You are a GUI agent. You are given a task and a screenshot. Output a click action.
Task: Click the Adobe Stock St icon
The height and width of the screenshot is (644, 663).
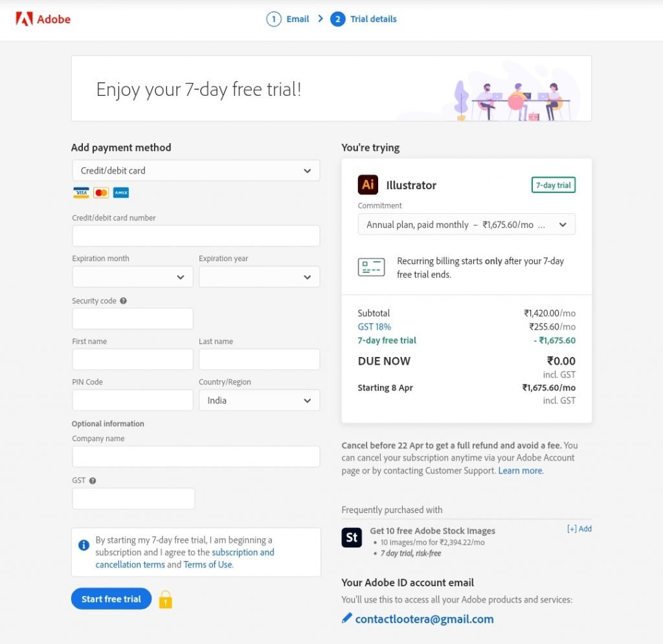352,537
